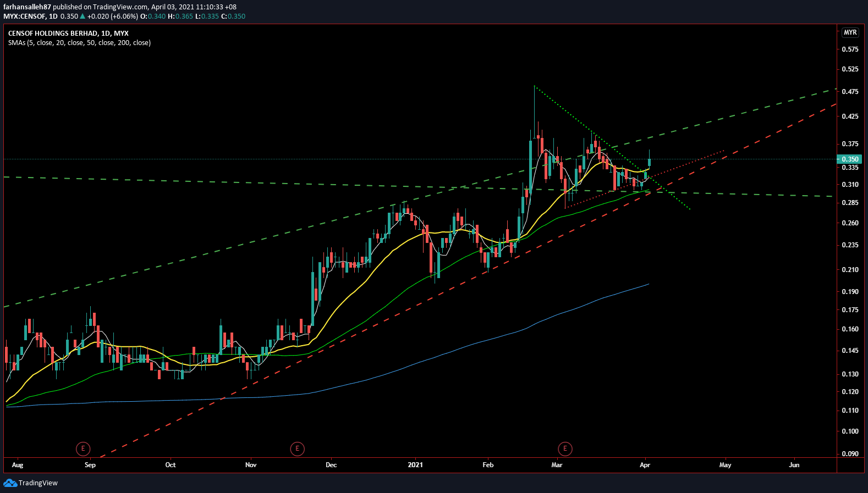868x493 pixels.
Task: Click the Feb label on time axis
Action: tap(488, 465)
